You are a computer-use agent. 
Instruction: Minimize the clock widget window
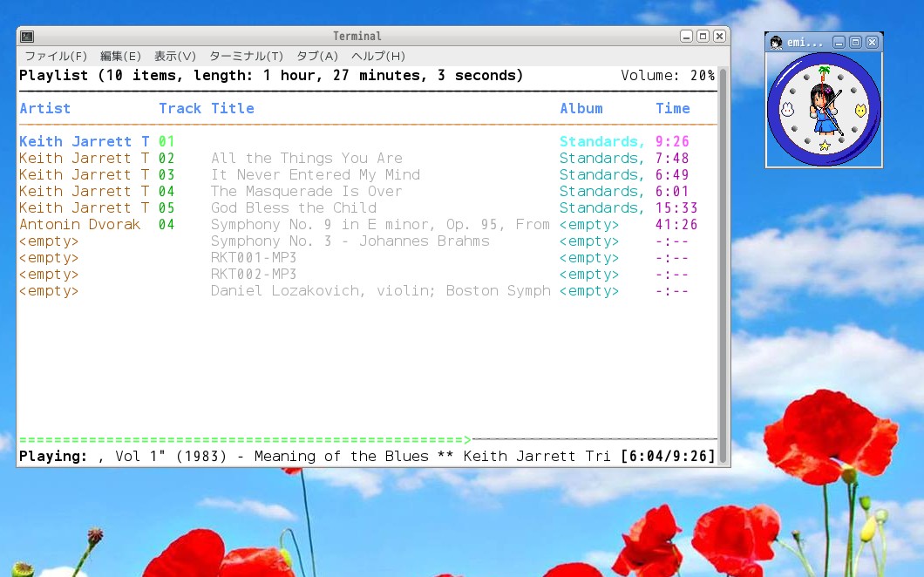(839, 43)
